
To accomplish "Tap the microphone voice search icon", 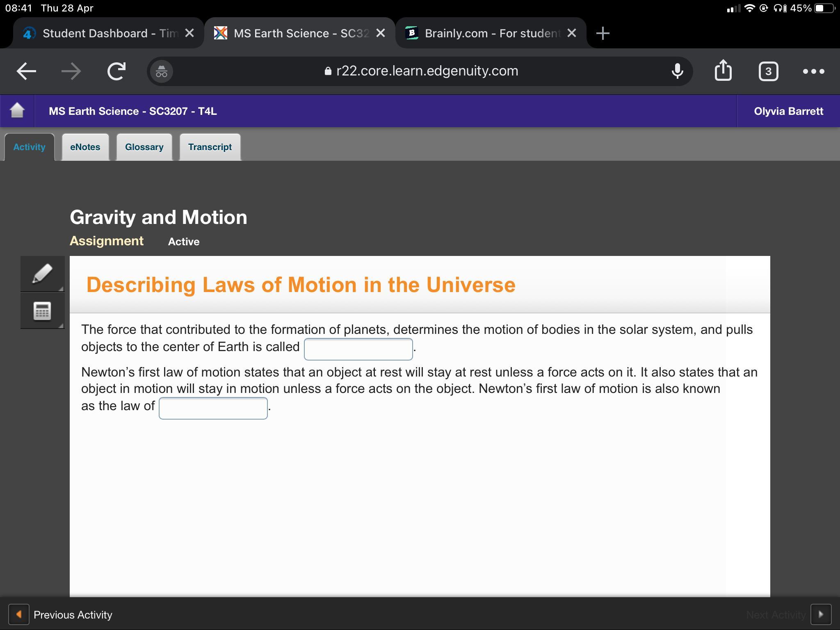I will tap(677, 71).
